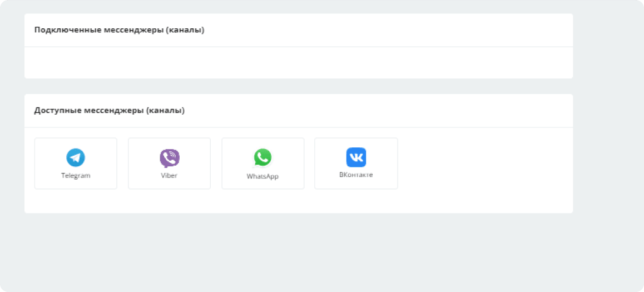Select the WhatsApp label text
The width and height of the screenshot is (644, 292).
click(x=262, y=177)
